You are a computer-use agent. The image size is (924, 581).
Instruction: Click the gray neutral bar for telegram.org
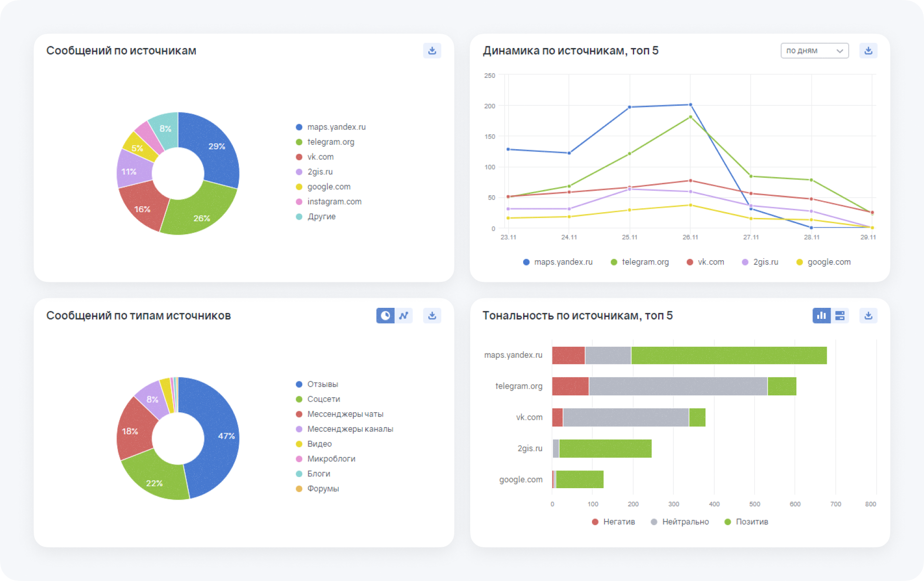678,386
